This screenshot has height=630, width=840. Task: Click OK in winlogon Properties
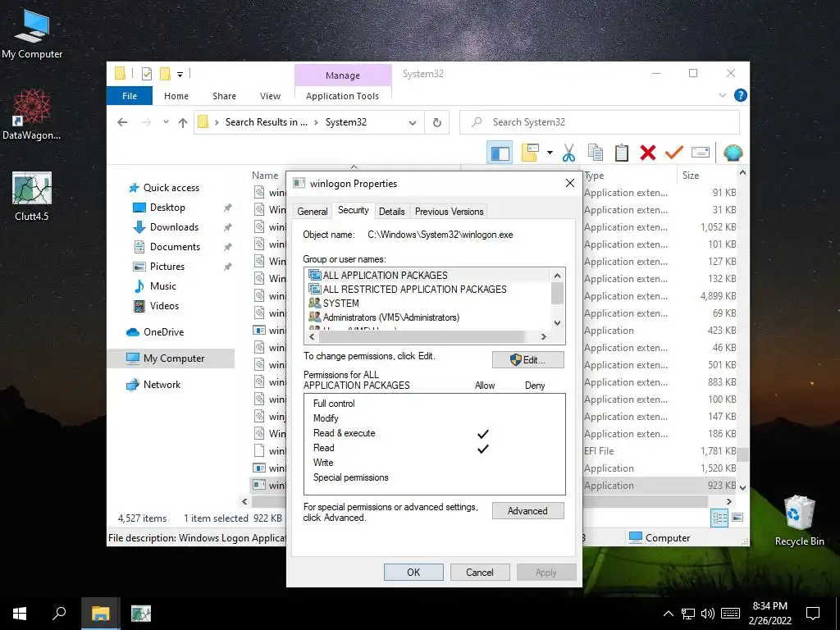(x=413, y=572)
